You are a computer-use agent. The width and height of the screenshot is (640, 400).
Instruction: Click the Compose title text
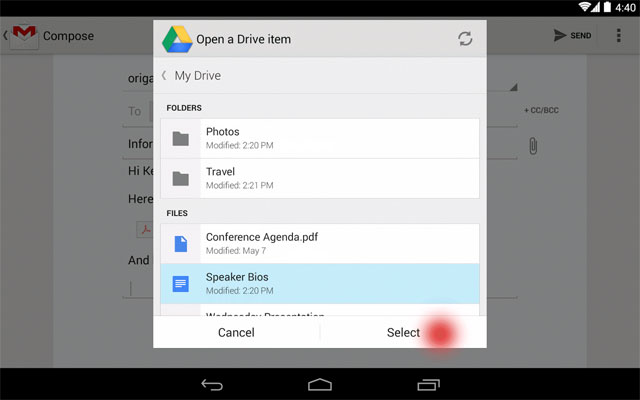point(69,36)
